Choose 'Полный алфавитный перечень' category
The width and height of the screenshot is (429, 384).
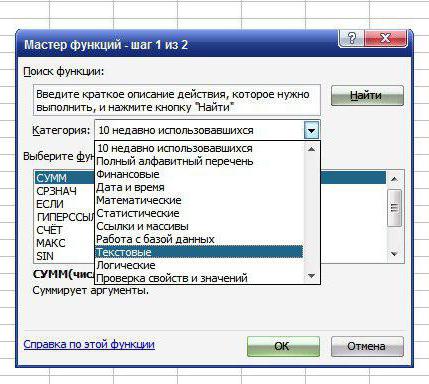pos(199,161)
